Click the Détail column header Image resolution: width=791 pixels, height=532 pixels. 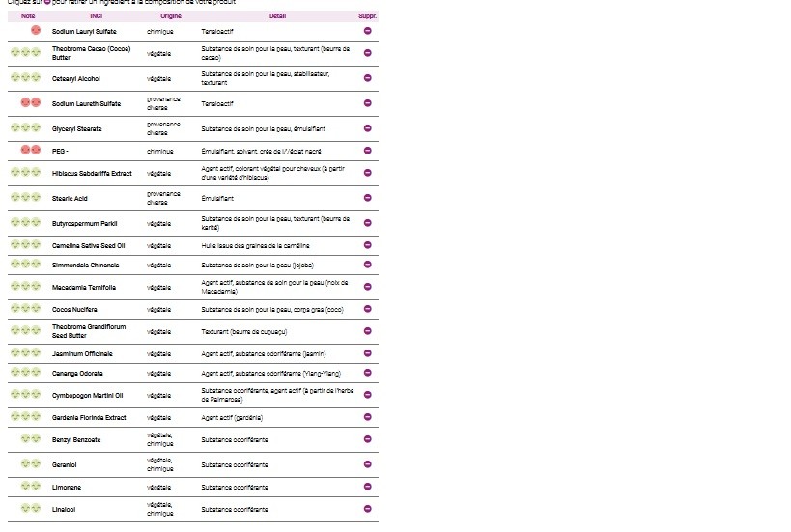click(277, 16)
